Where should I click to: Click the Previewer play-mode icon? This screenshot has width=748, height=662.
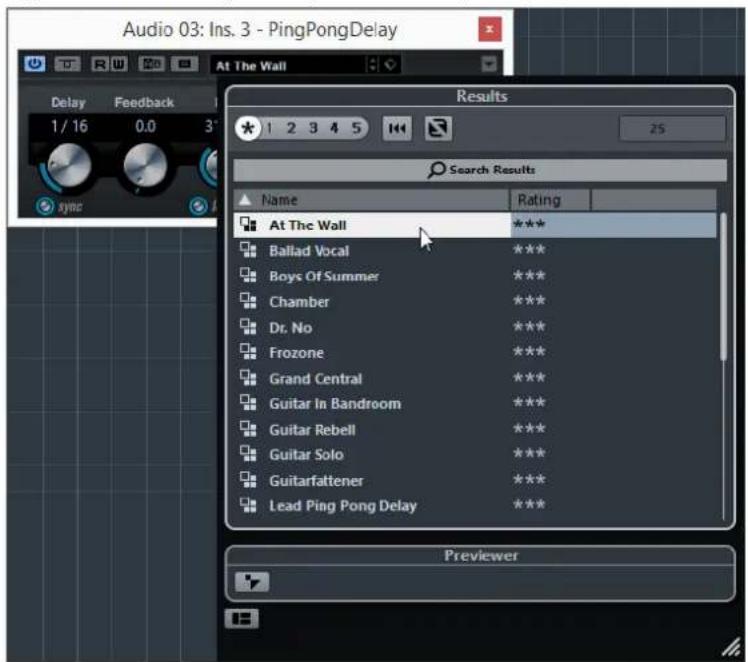tap(252, 582)
